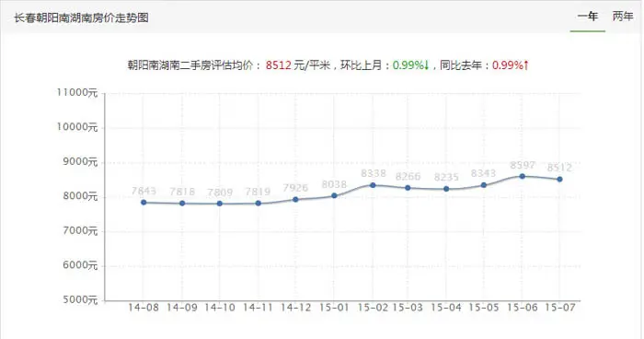Image resolution: width=644 pixels, height=339 pixels.
Task: Click the 14-08 x-axis label
Action: pos(144,308)
